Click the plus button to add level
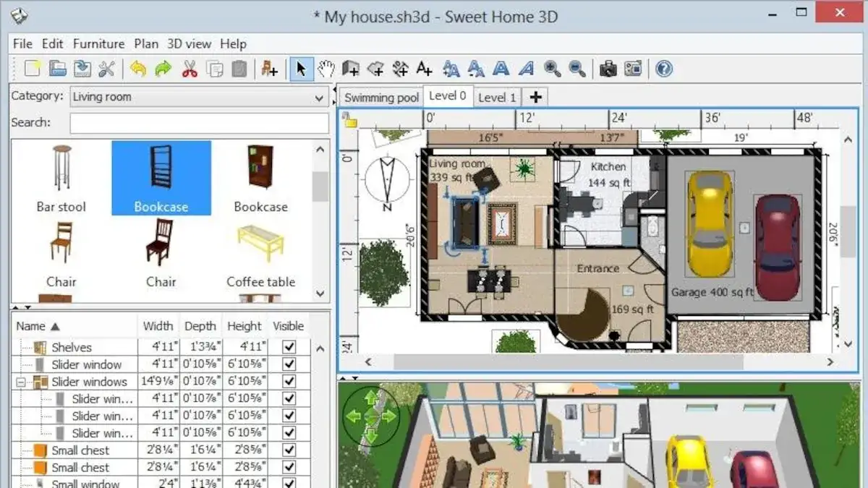The image size is (868, 488). (x=535, y=97)
